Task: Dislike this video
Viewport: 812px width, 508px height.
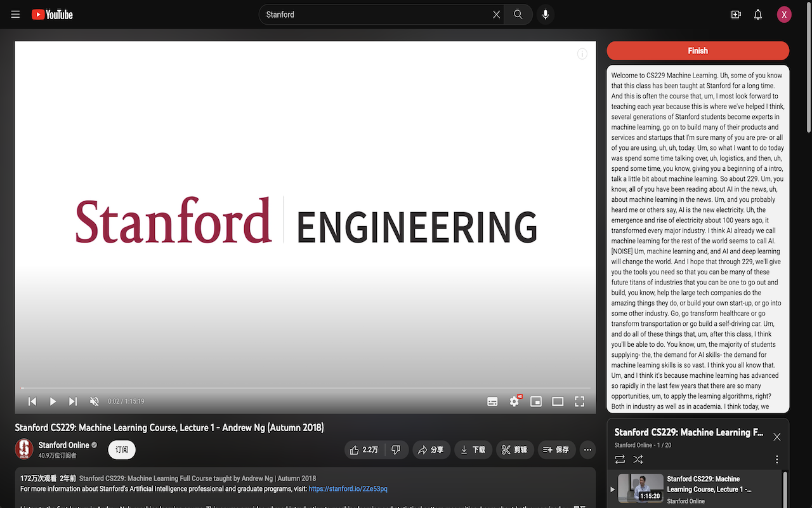Action: (x=396, y=450)
